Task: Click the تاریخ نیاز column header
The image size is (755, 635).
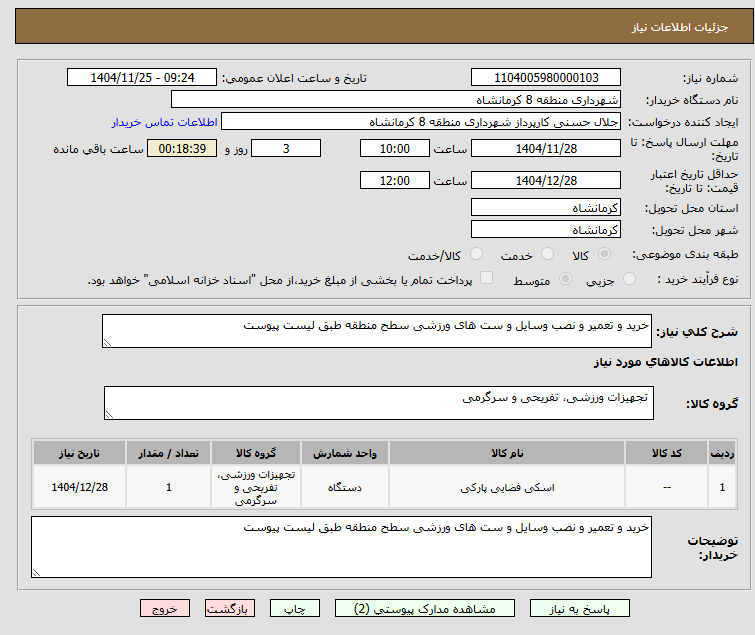Action: click(79, 453)
